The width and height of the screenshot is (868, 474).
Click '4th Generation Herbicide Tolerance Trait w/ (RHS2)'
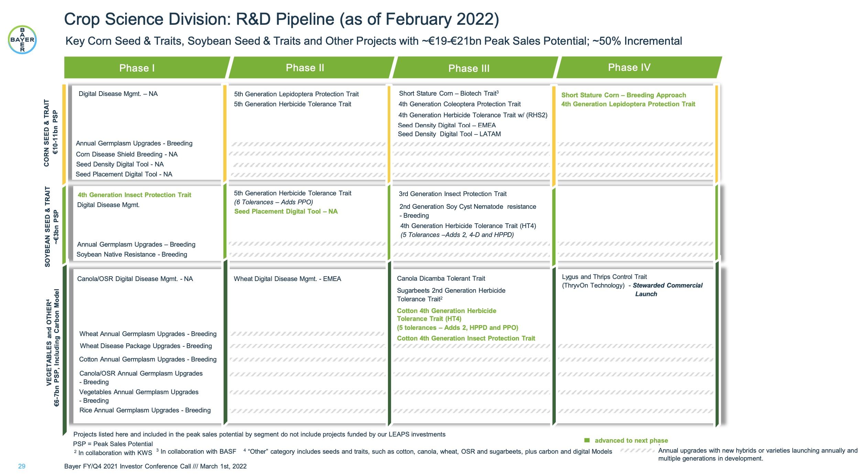click(473, 115)
